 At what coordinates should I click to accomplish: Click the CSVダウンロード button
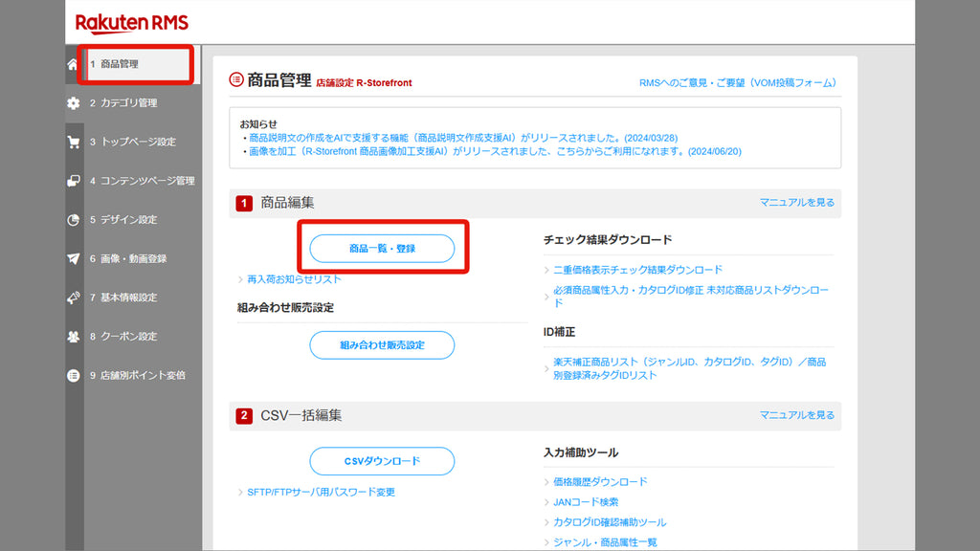[382, 461]
